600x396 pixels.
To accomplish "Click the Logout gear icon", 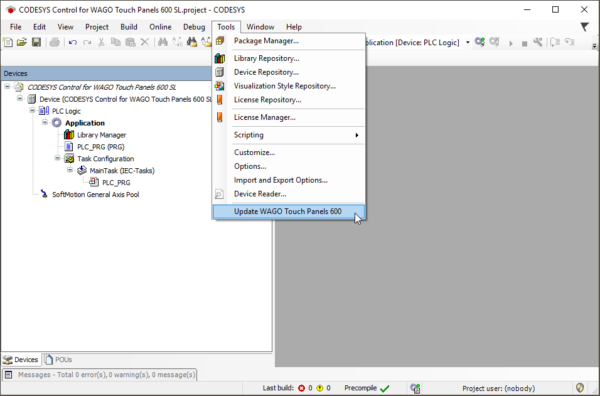I will 494,42.
